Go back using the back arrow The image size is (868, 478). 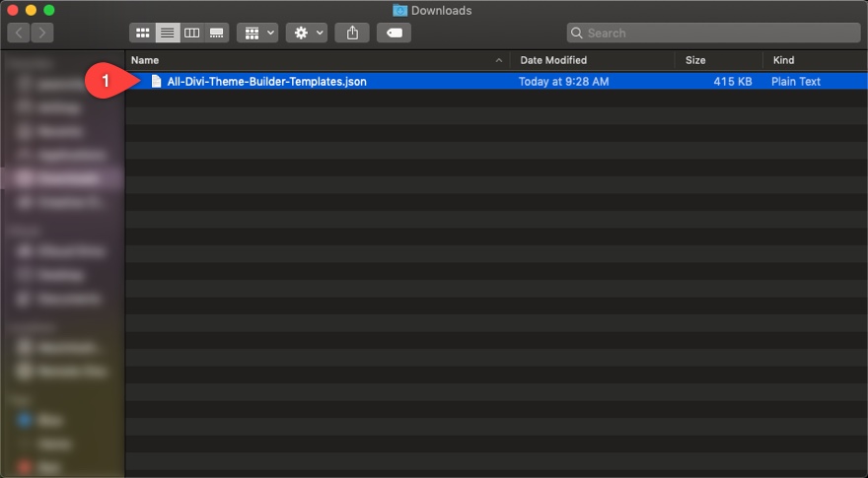[x=20, y=34]
